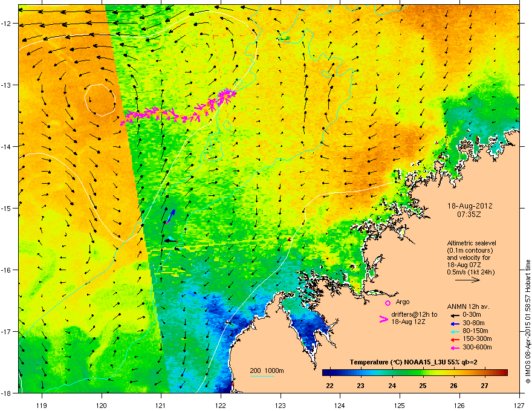Select the black 0-30m ANMN arrow
The width and height of the screenshot is (532, 411).
point(455,315)
